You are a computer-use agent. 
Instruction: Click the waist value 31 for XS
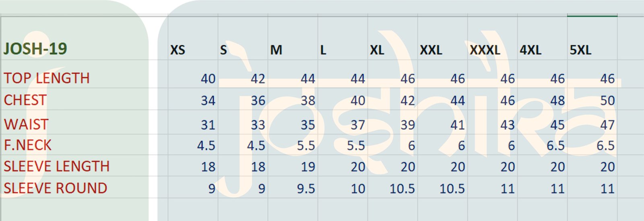208,125
